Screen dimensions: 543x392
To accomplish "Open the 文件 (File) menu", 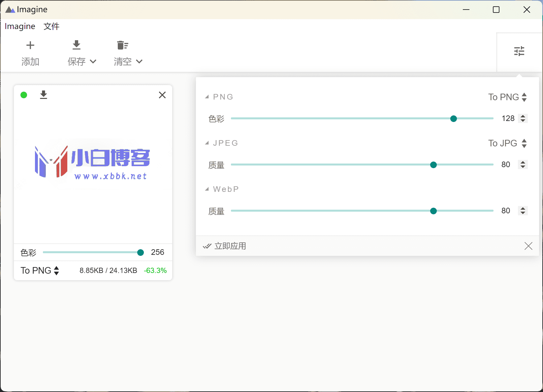I will [51, 26].
